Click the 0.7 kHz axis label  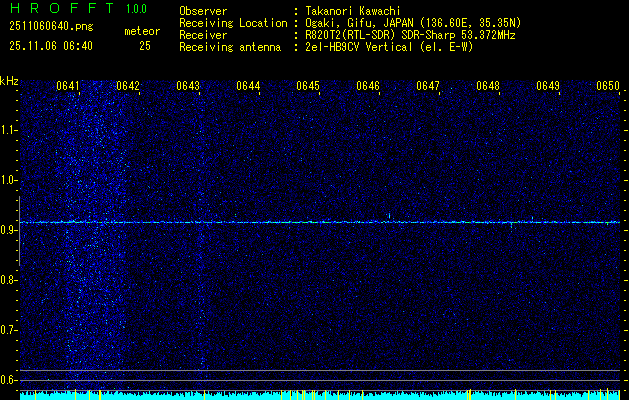pyautogui.click(x=9, y=330)
